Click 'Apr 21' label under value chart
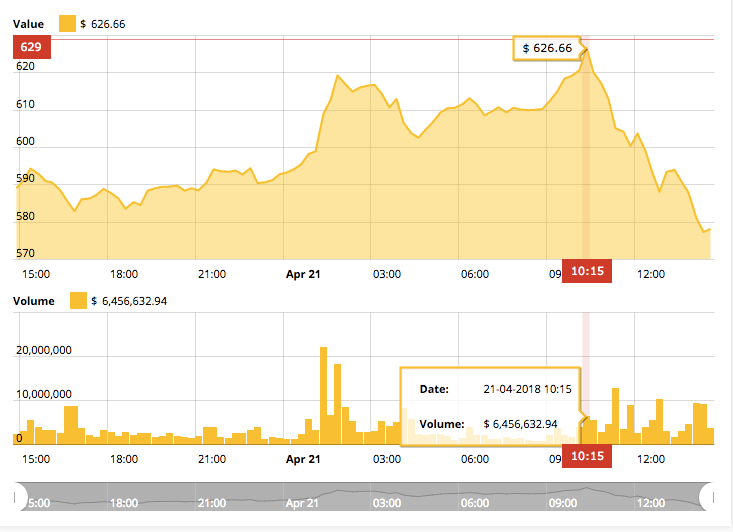The image size is (733, 532). [303, 274]
